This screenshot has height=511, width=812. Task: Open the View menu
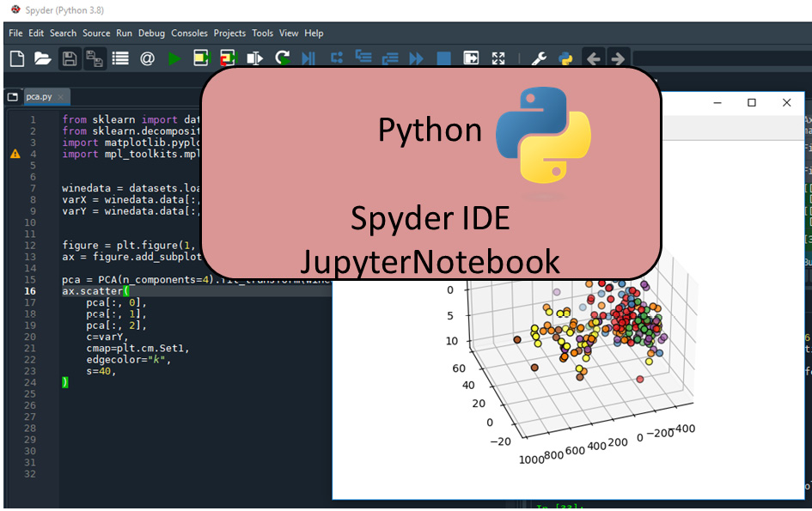tap(289, 33)
